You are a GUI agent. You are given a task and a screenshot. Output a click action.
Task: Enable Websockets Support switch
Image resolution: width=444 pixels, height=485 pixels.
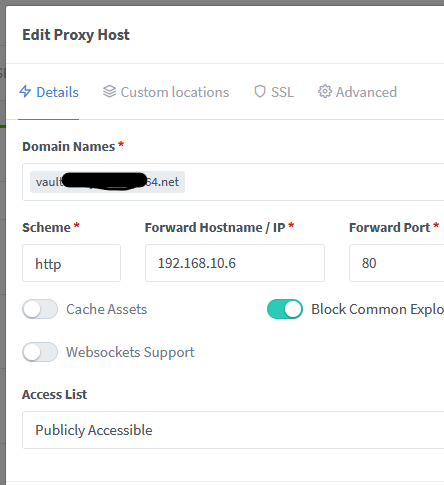click(x=40, y=352)
